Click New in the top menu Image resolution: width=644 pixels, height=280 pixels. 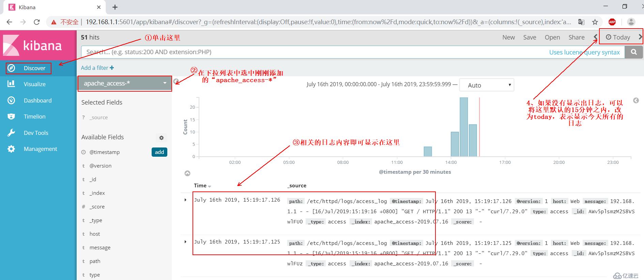click(508, 37)
